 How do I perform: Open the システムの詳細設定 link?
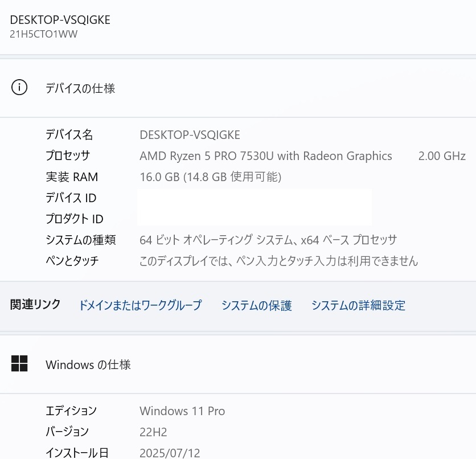point(358,305)
